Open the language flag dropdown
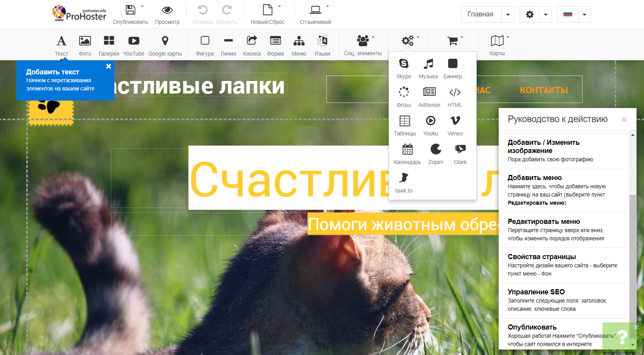The width and height of the screenshot is (644, 355). pyautogui.click(x=584, y=14)
